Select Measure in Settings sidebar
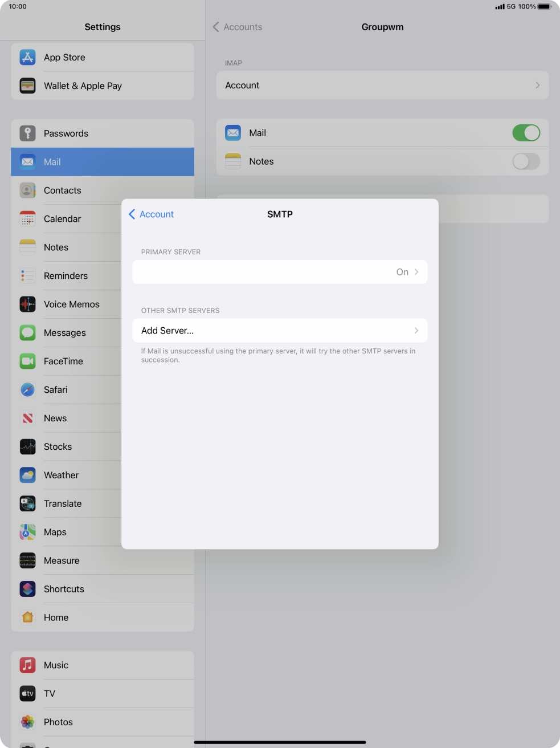Image resolution: width=560 pixels, height=748 pixels. coord(62,560)
